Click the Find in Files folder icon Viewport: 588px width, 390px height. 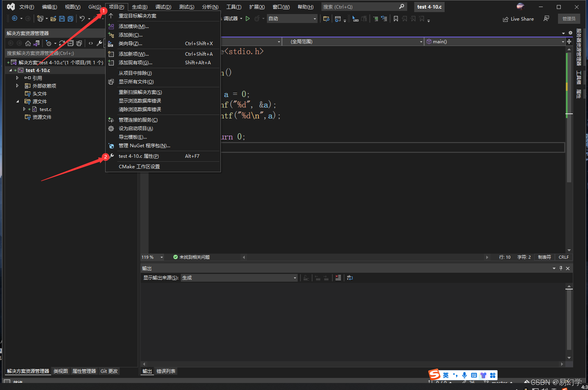(x=327, y=18)
